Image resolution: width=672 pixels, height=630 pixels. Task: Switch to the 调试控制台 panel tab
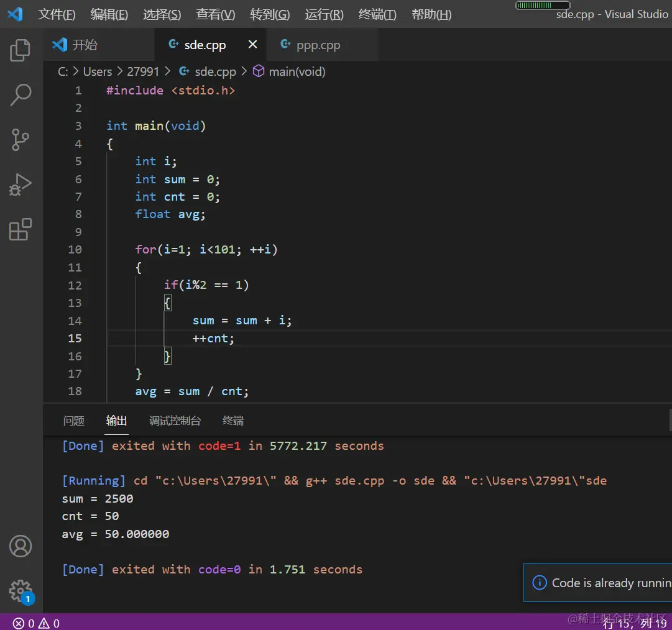click(175, 421)
